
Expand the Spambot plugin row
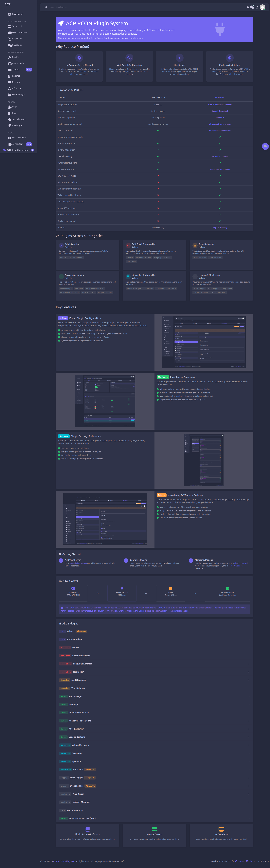(154, 761)
